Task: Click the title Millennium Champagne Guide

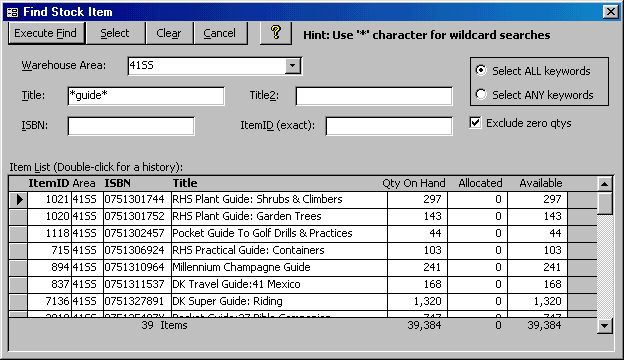Action: pyautogui.click(x=241, y=268)
